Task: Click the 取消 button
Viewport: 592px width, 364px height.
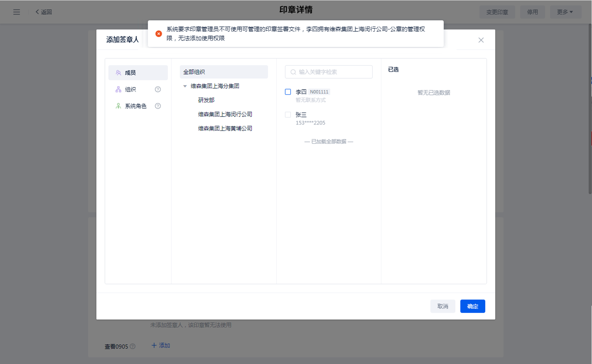Action: point(443,306)
